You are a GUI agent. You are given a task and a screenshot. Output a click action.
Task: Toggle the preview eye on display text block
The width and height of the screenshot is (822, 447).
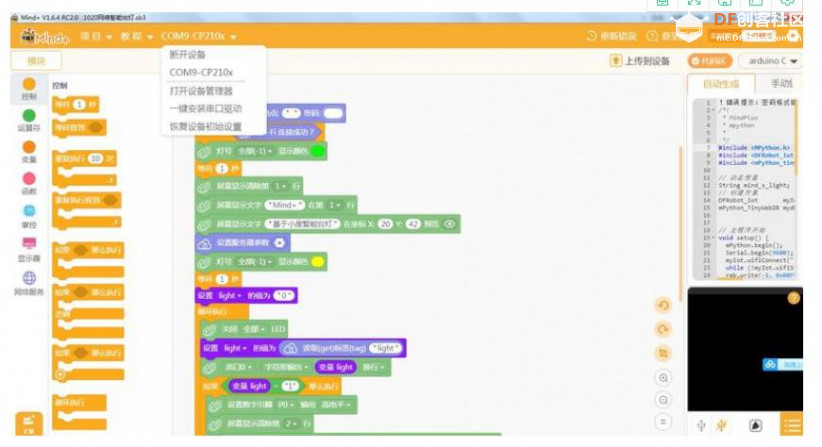pos(450,224)
